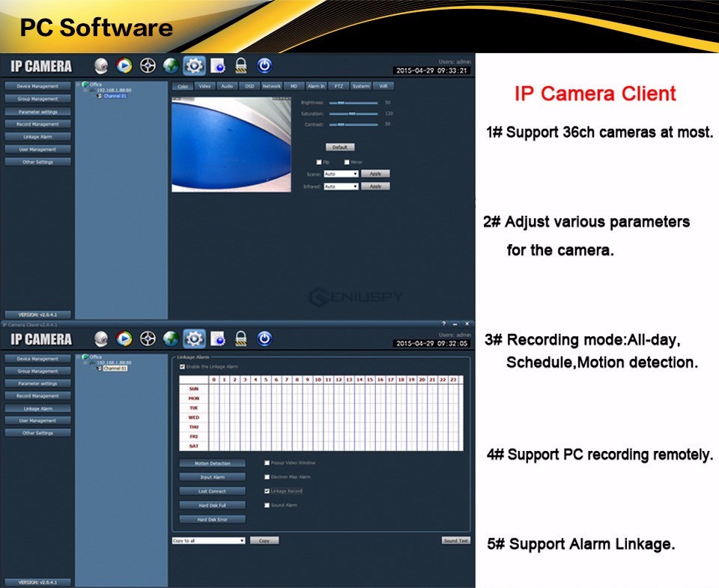Switch to the Network tab

271,86
